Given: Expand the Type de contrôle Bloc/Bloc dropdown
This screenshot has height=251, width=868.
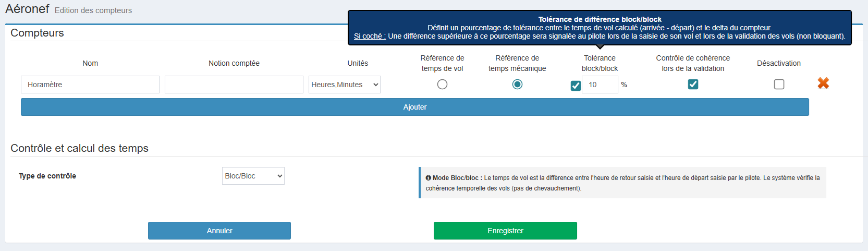Looking at the screenshot, I should (253, 176).
